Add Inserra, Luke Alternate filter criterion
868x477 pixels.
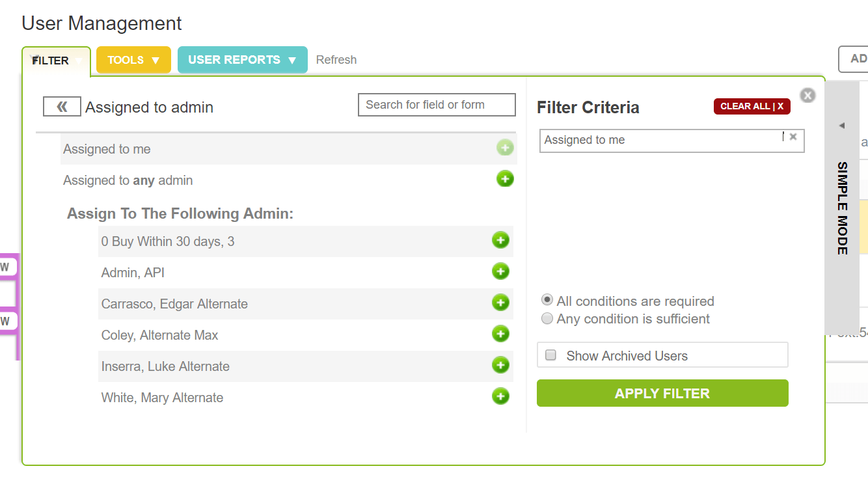(x=500, y=365)
